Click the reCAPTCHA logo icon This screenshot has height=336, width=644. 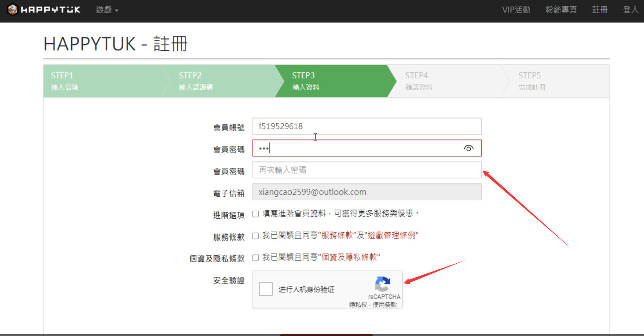point(383,284)
